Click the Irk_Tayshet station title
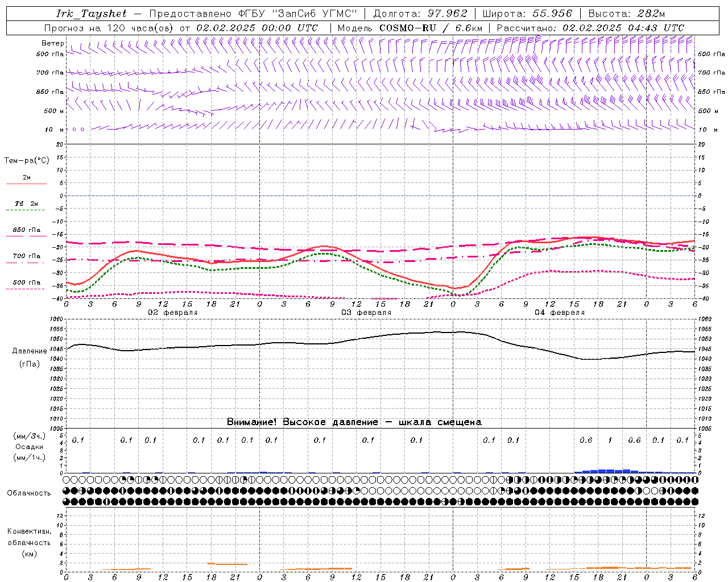The height and width of the screenshot is (582, 728). pos(92,14)
